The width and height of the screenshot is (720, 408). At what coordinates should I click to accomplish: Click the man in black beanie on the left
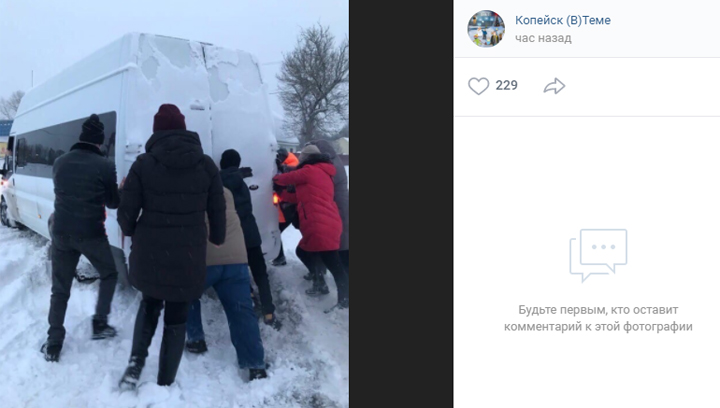coord(82,234)
